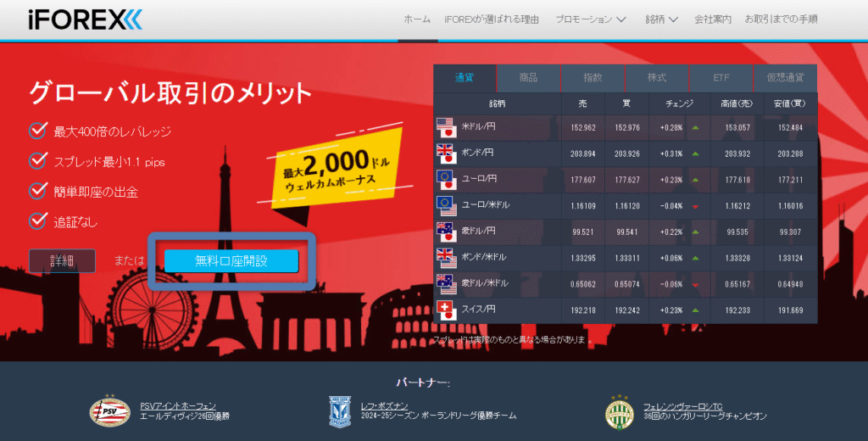
Task: Click the 無料口座開設 button
Action: point(231,261)
